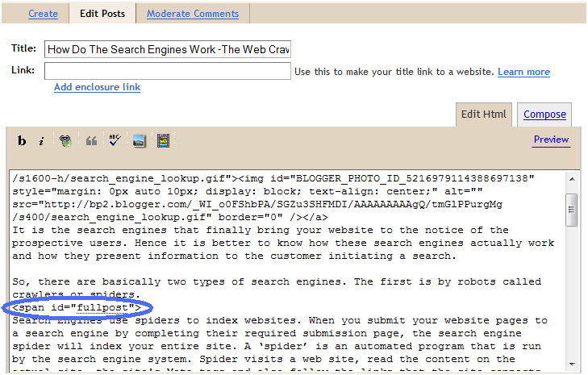This screenshot has width=588, height=375.
Task: Insert blockquote using the quotation marks icon
Action: tap(91, 140)
